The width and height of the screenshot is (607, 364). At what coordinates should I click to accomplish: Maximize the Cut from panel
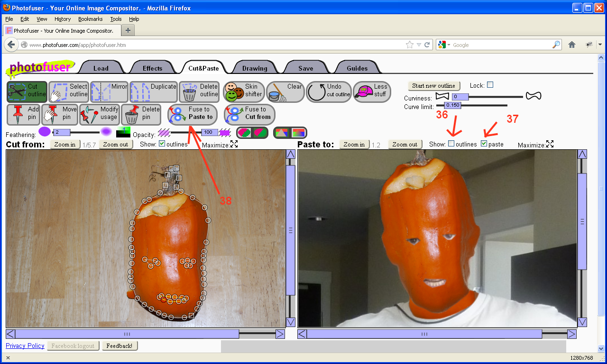point(234,144)
